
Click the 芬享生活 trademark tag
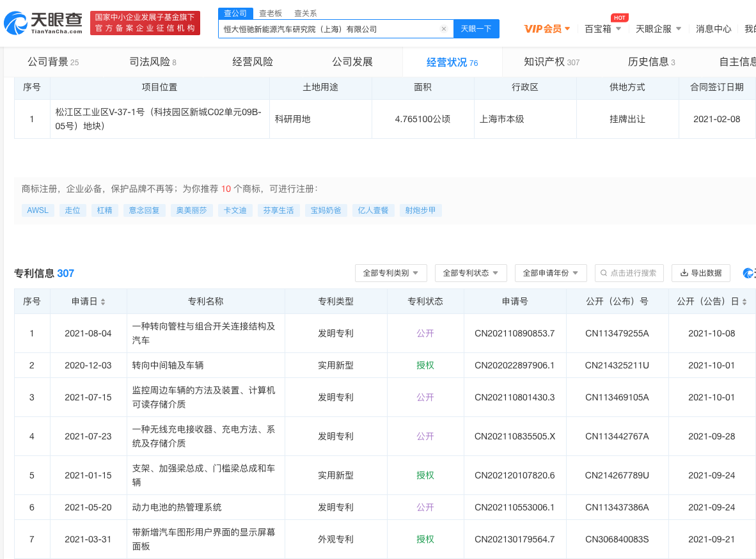[x=279, y=210]
